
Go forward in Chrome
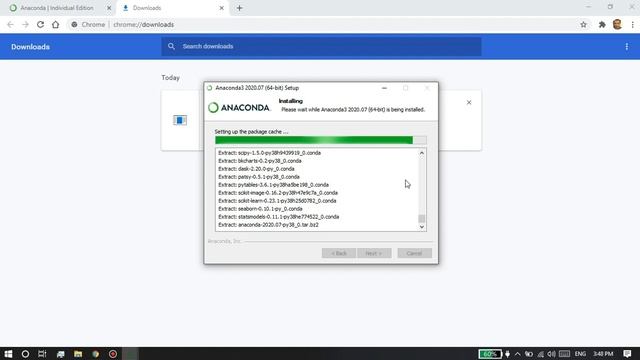[25, 24]
